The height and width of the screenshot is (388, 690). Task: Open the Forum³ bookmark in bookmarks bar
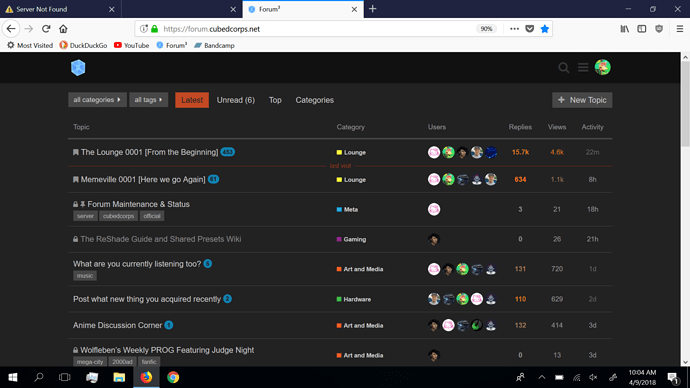[x=172, y=45]
